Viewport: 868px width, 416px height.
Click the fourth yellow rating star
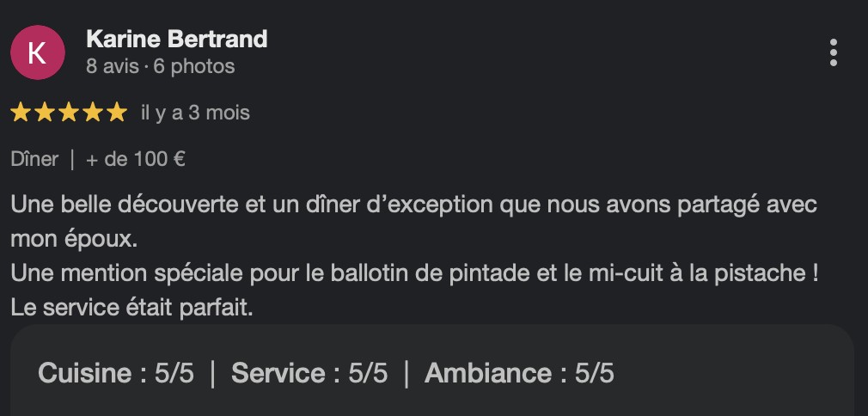93,113
